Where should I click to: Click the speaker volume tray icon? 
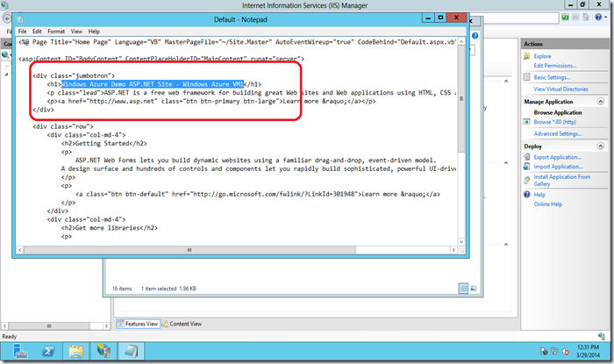click(565, 351)
